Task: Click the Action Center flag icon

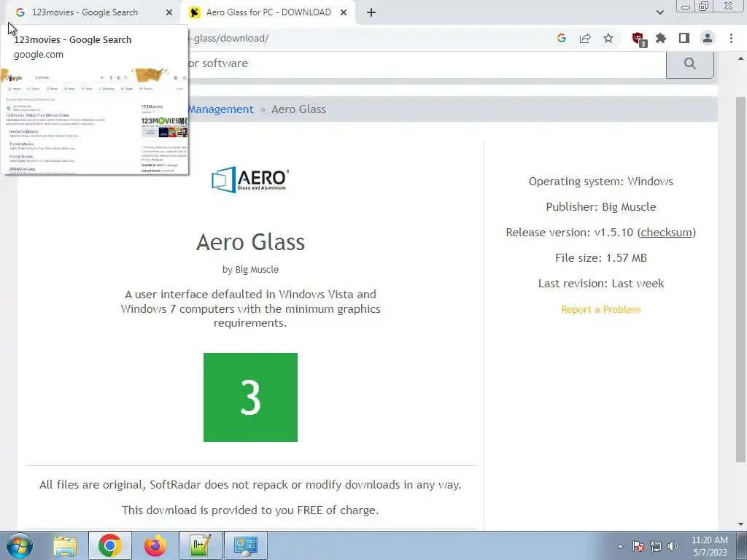Action: click(x=638, y=546)
